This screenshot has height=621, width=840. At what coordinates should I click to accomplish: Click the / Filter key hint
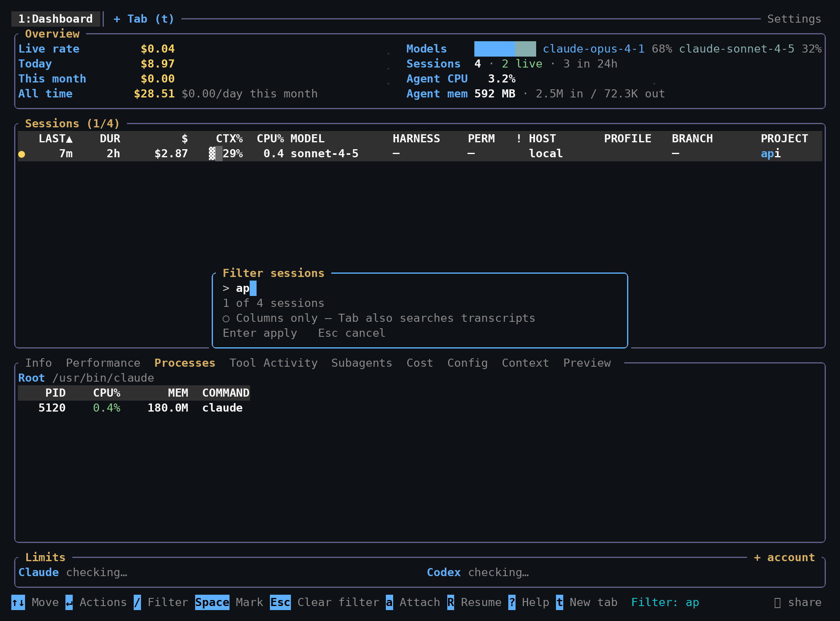coord(161,602)
